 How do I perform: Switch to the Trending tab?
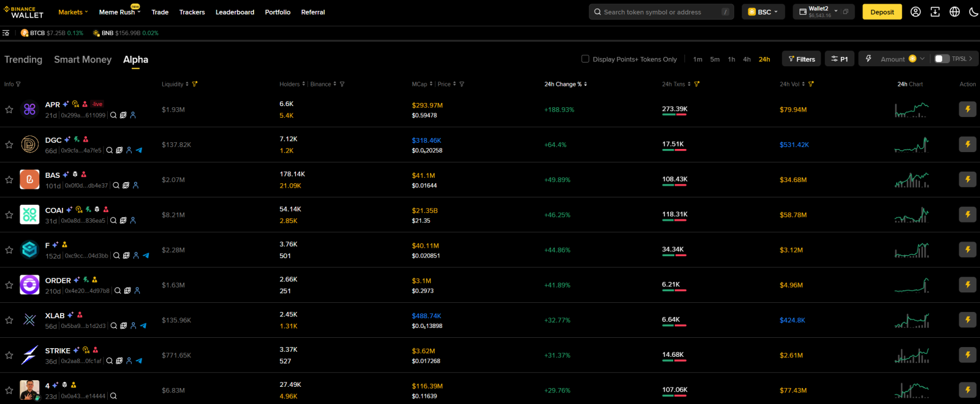coord(23,59)
